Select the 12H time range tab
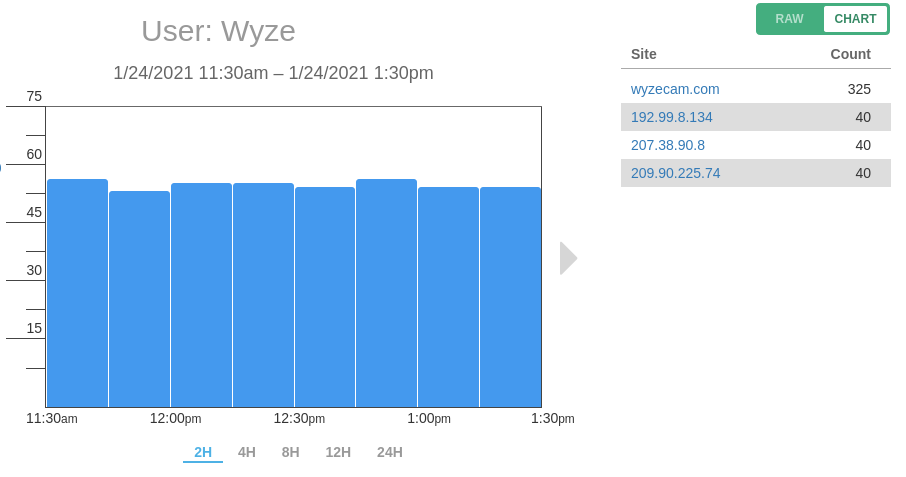Screen dimensions: 906x477 point(338,452)
